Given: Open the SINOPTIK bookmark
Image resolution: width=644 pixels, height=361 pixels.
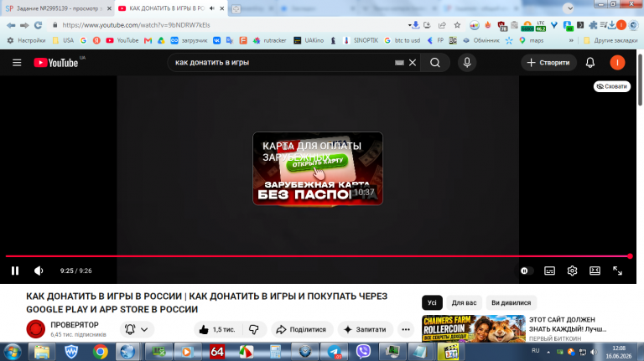Looking at the screenshot, I should 361,40.
